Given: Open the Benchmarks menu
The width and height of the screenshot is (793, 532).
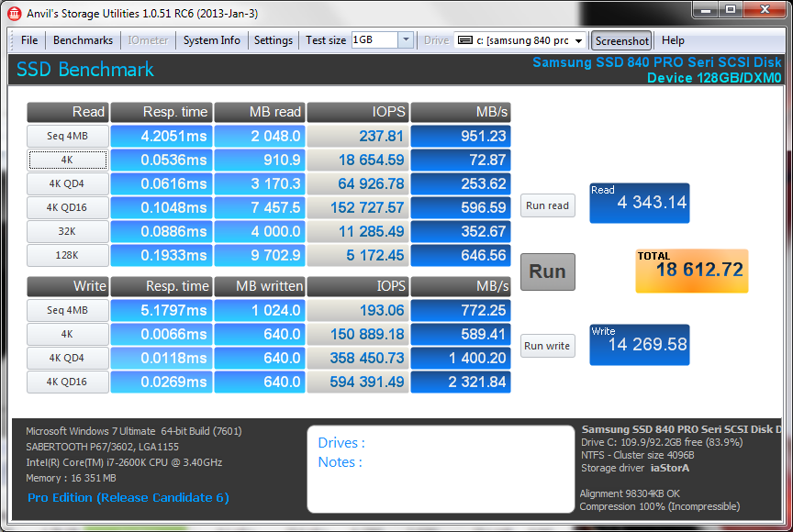Looking at the screenshot, I should (83, 40).
